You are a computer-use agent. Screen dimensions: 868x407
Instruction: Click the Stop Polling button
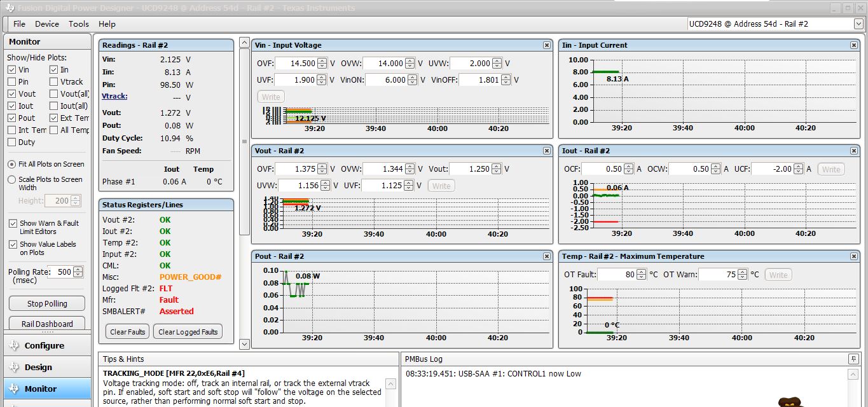(47, 303)
